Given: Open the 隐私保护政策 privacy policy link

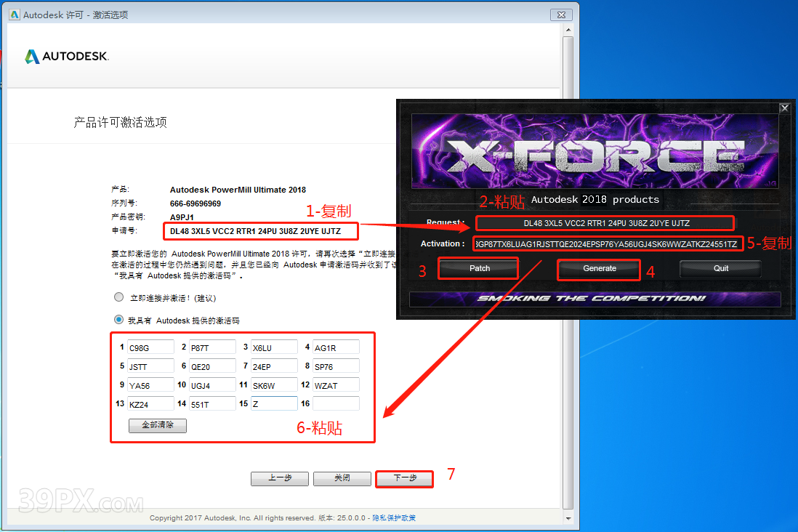Looking at the screenshot, I should click(394, 517).
